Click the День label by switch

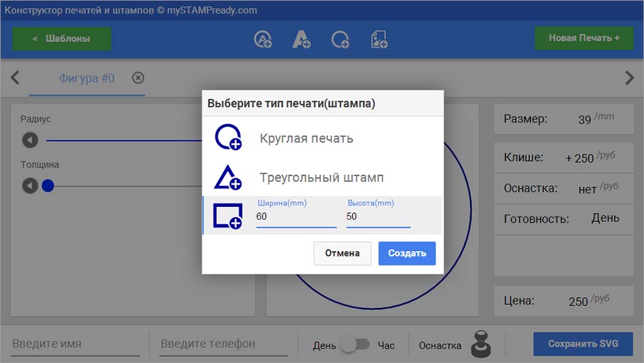[x=325, y=345]
